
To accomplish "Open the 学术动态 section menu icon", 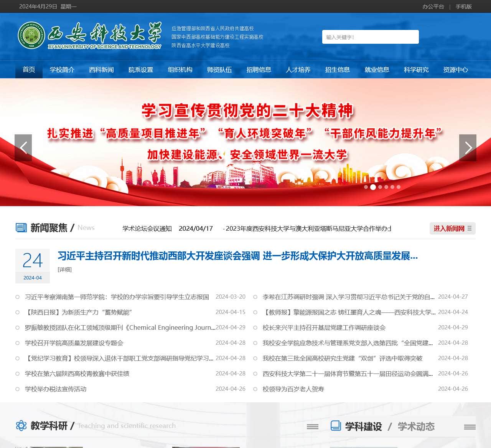I will (470, 427).
